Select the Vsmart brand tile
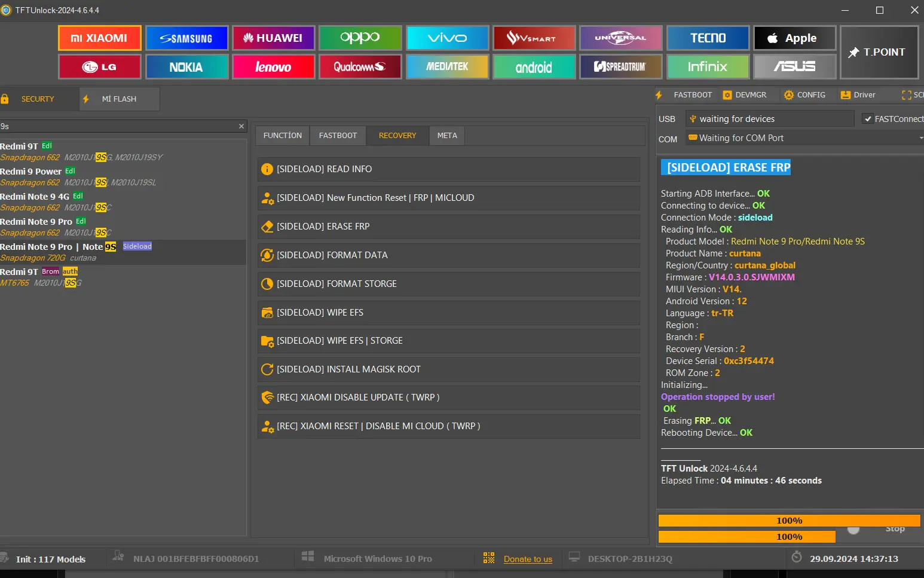Image resolution: width=924 pixels, height=578 pixels. coord(534,38)
